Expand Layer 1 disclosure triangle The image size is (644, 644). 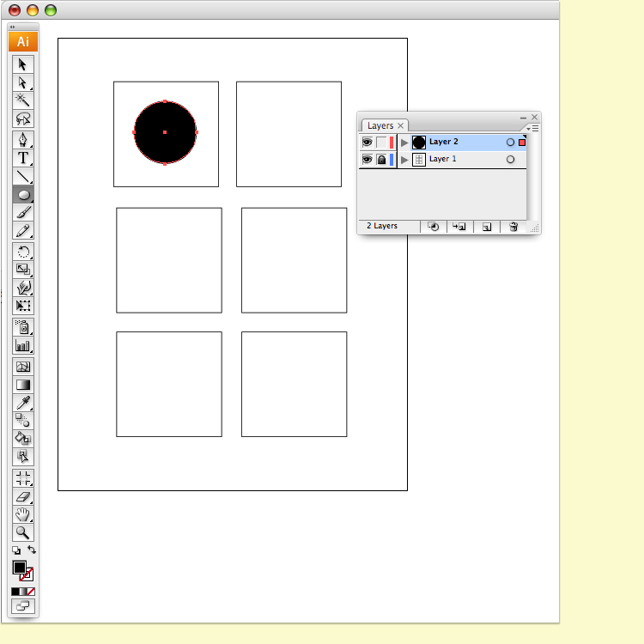click(x=404, y=160)
